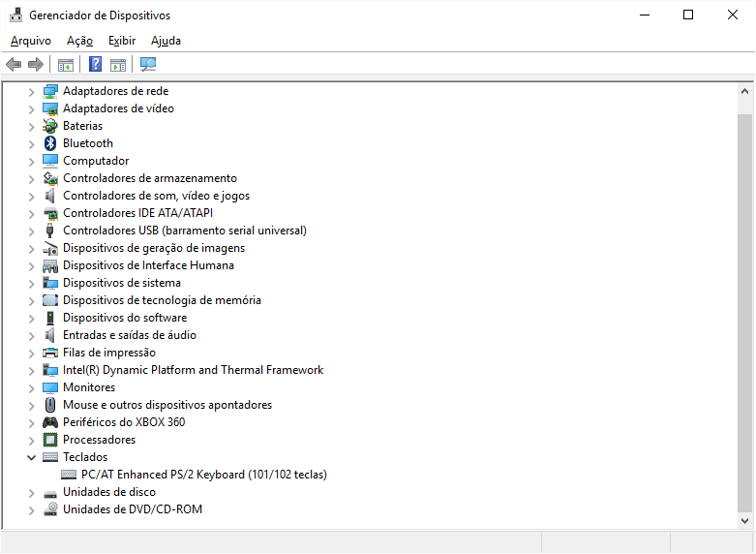Open the Ação menu
The height and width of the screenshot is (554, 756).
[79, 41]
